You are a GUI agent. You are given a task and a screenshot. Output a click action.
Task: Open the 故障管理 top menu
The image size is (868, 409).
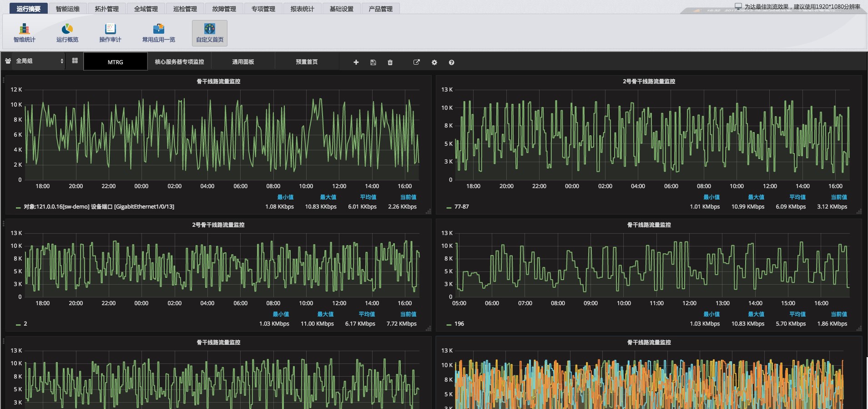(x=224, y=9)
